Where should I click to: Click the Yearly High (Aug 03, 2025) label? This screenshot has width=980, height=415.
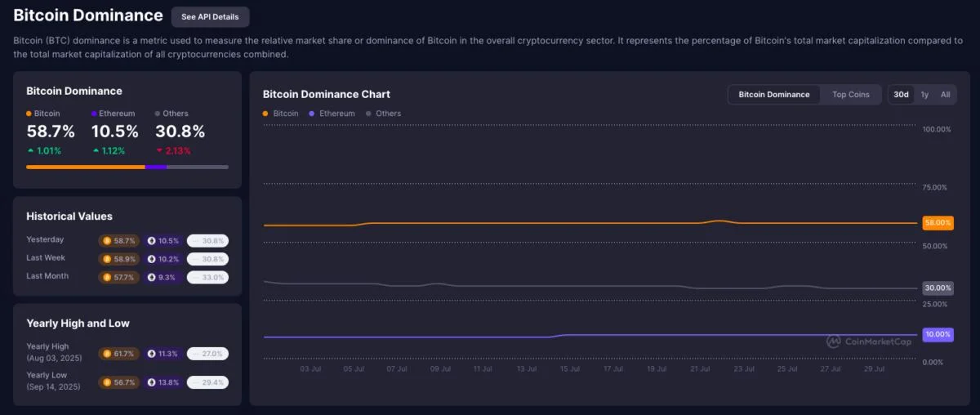[x=53, y=352]
